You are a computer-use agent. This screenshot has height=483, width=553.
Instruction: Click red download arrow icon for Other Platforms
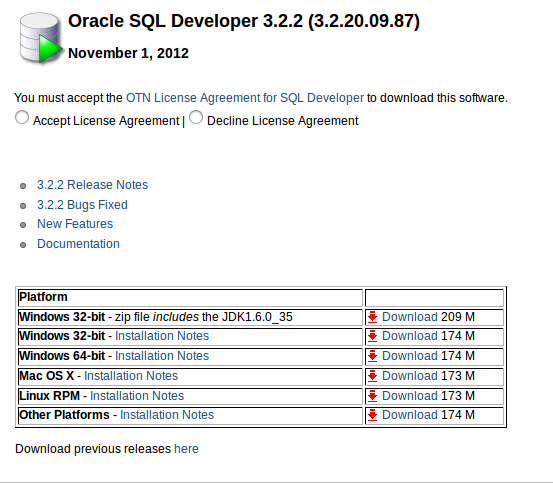[x=372, y=415]
